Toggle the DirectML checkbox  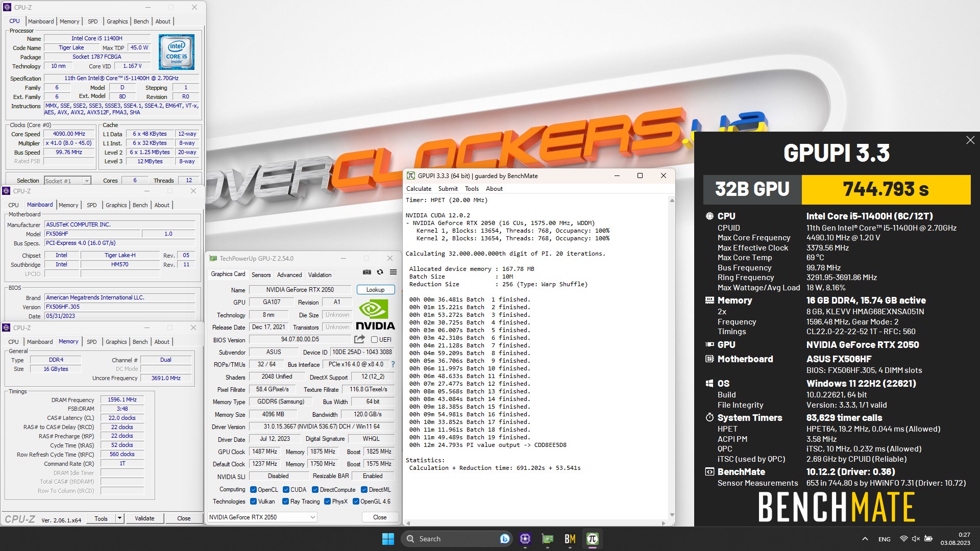(364, 490)
